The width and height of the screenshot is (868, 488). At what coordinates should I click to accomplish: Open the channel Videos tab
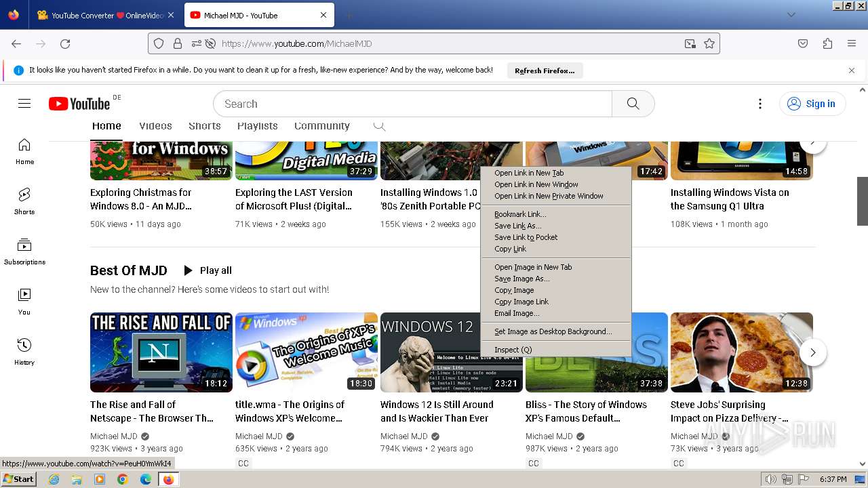(x=155, y=126)
